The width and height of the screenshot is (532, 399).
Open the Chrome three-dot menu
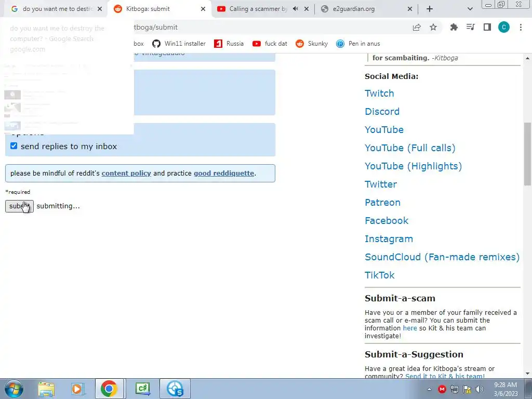pos(521,27)
